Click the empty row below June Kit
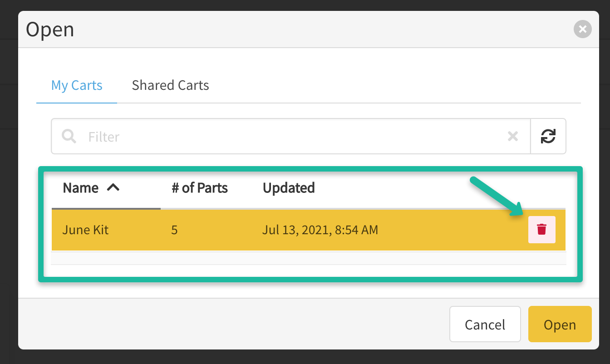The height and width of the screenshot is (364, 610). point(309,258)
